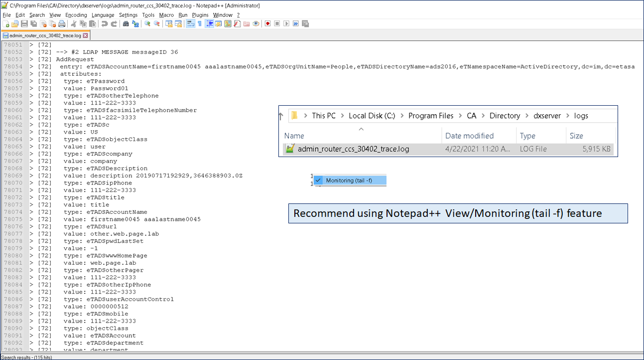Toggle Show All Characters pilcrow button
Viewport: 644px width, 360px height.
pos(200,24)
